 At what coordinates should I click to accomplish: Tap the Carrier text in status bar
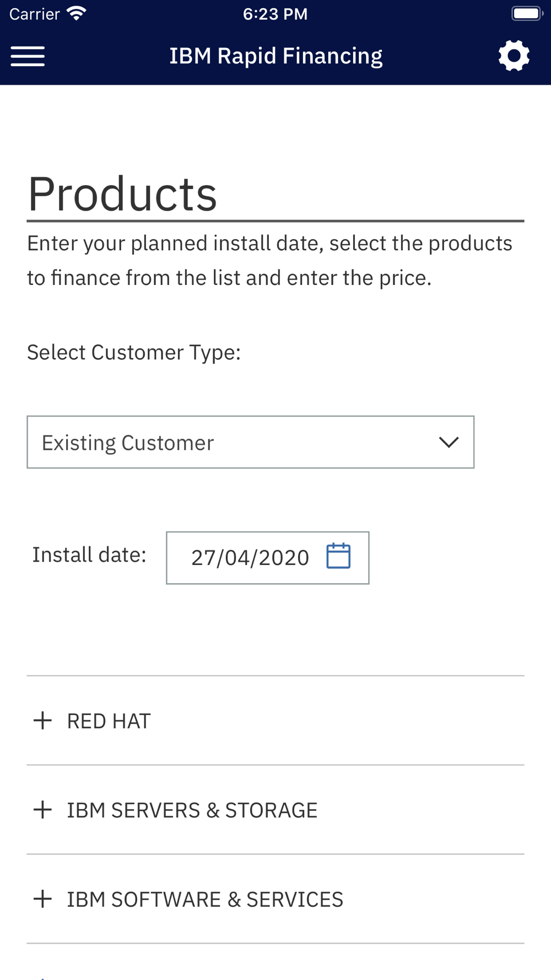[x=34, y=14]
